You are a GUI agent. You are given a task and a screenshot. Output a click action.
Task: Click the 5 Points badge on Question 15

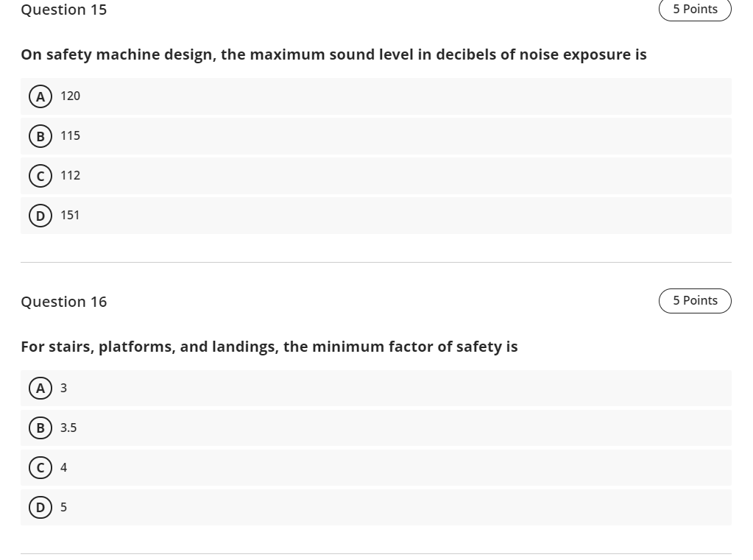[695, 10]
